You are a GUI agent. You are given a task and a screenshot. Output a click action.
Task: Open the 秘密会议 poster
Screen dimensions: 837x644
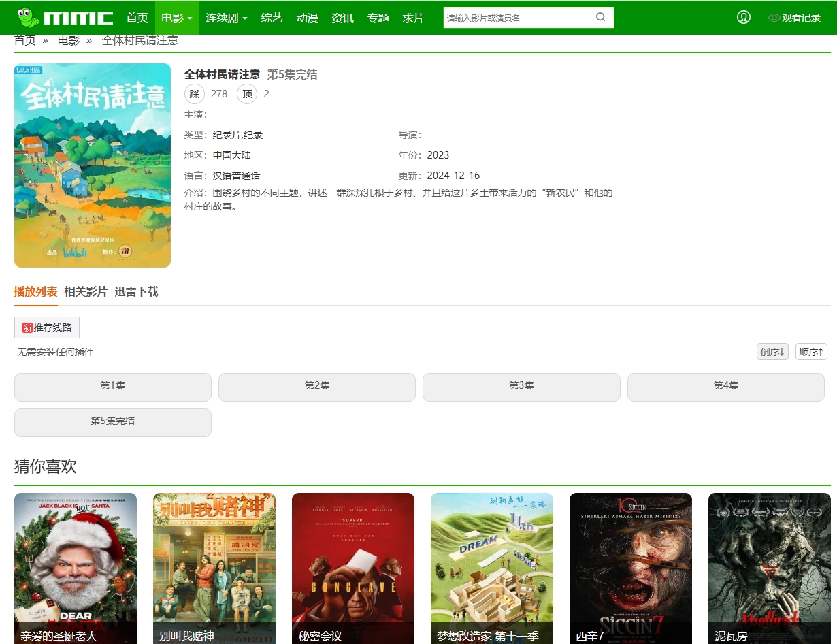(x=353, y=568)
